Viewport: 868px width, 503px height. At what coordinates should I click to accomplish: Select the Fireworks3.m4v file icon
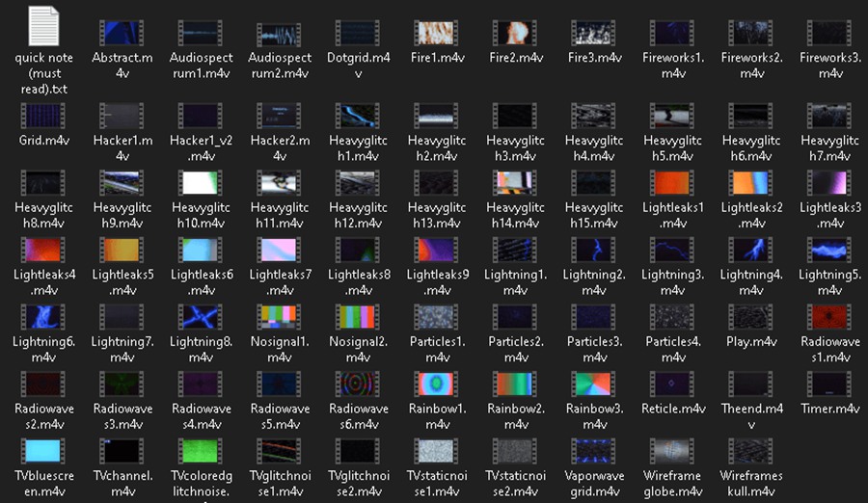(830, 34)
